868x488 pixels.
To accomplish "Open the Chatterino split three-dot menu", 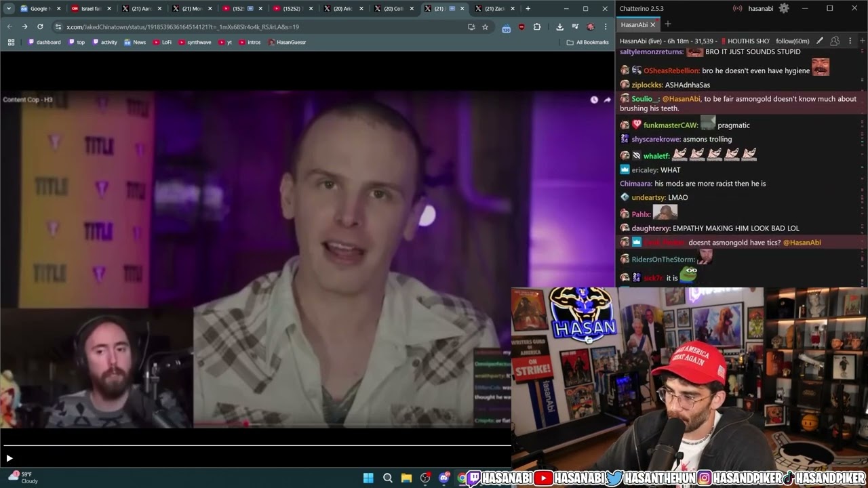I will [850, 41].
